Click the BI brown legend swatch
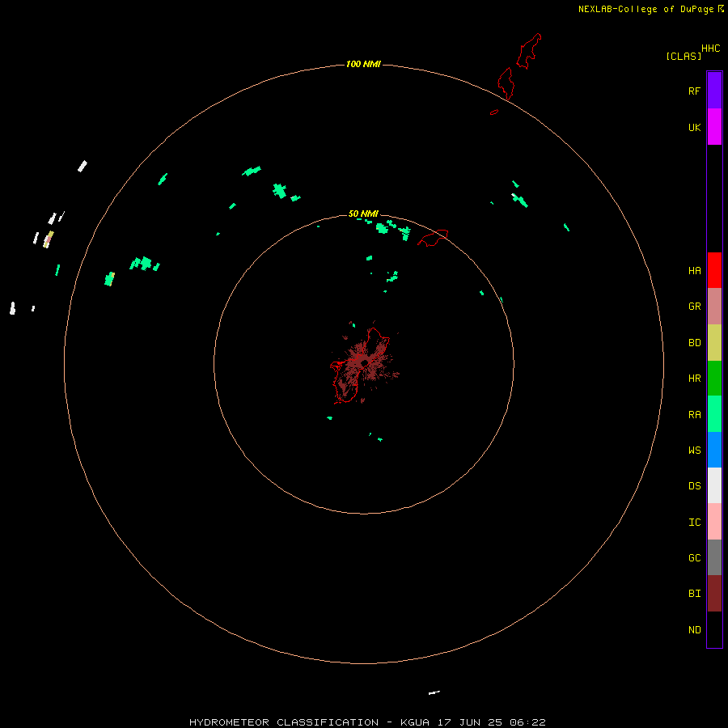 point(714,594)
